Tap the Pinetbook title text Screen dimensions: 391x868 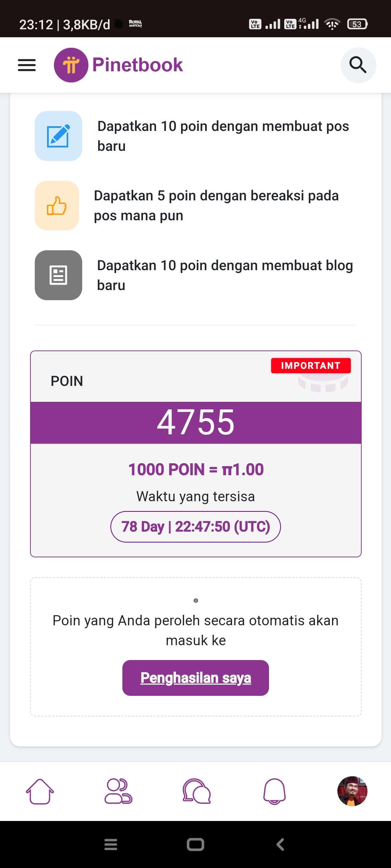pyautogui.click(x=138, y=65)
